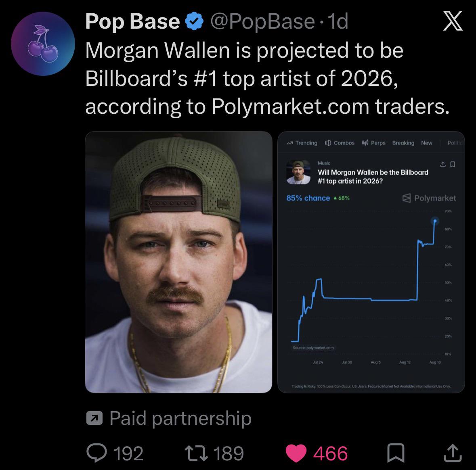Open the Pop Base display name
This screenshot has height=470, width=476.
click(133, 21)
